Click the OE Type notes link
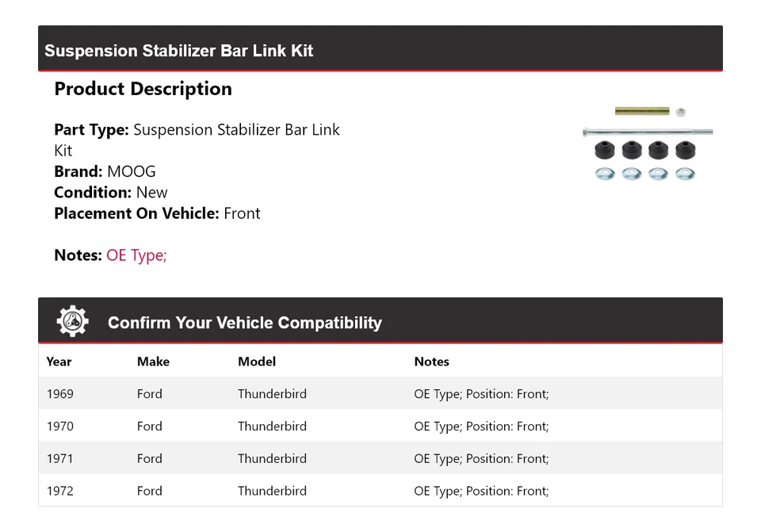761x532 pixels. coord(136,255)
